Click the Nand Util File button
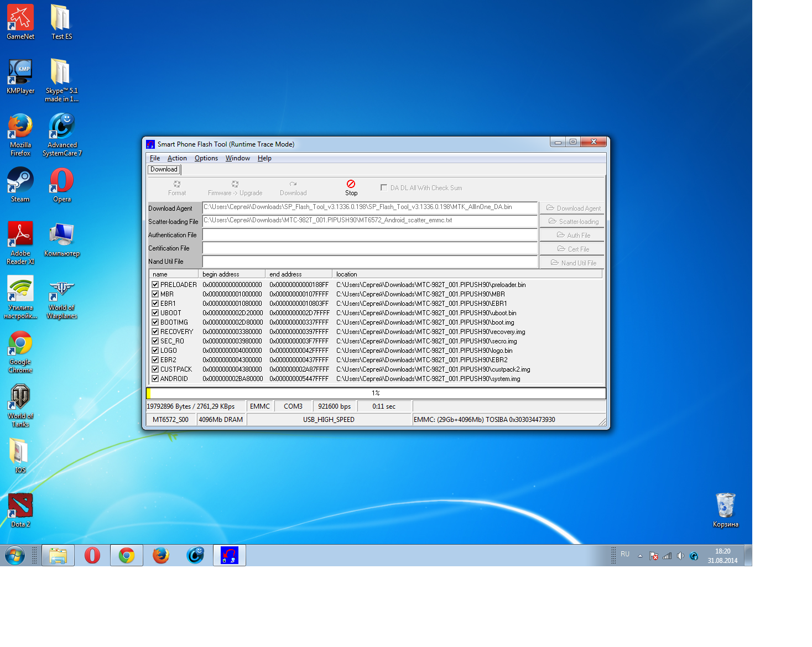This screenshot has height=647, width=812. [572, 263]
